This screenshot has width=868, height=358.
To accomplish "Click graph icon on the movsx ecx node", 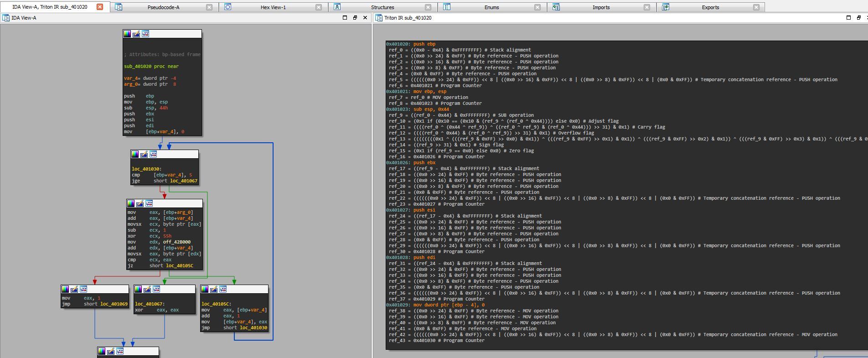I will (149, 203).
